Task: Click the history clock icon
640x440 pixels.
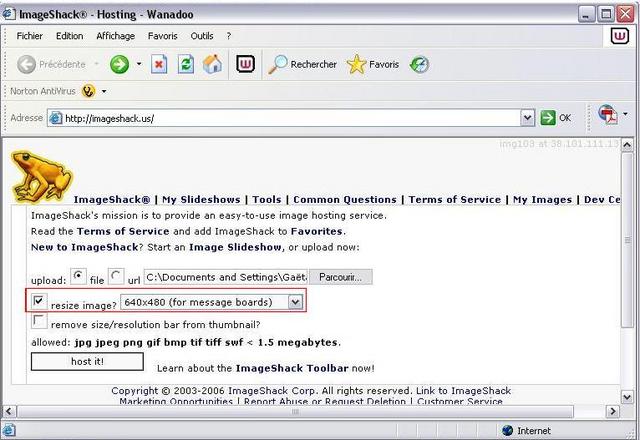Action: tap(420, 64)
